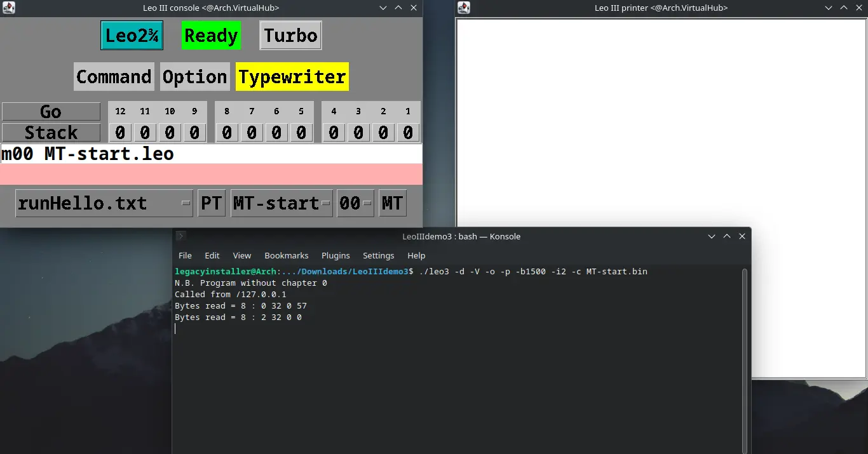Select the Command mode button
Image resolution: width=868 pixels, height=454 pixels.
click(114, 77)
